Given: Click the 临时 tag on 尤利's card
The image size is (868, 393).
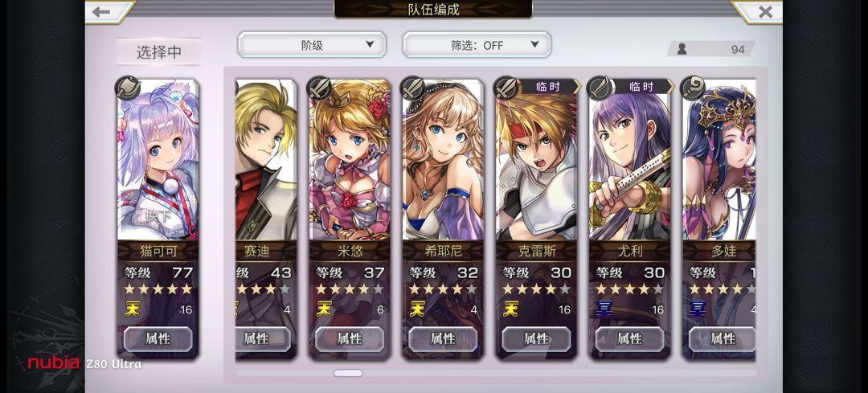Looking at the screenshot, I should [x=642, y=87].
